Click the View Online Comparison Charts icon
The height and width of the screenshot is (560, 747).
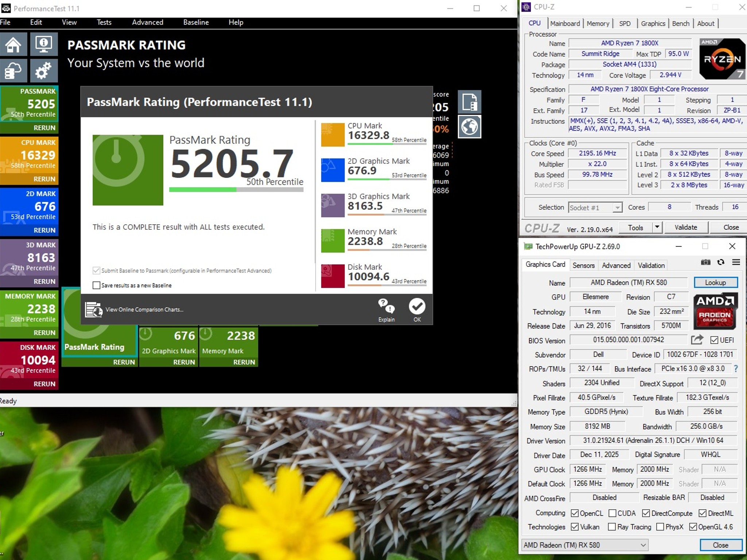[x=94, y=310]
